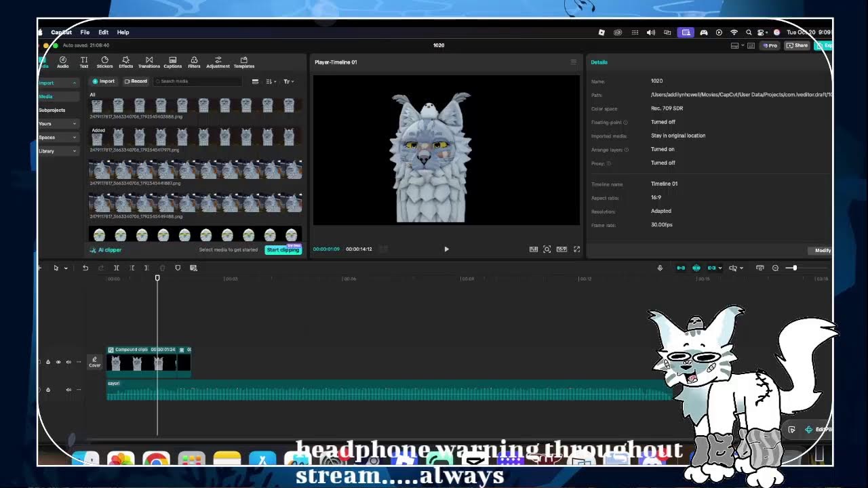Open the Stickers panel
This screenshot has height=488, width=868.
pos(104,62)
